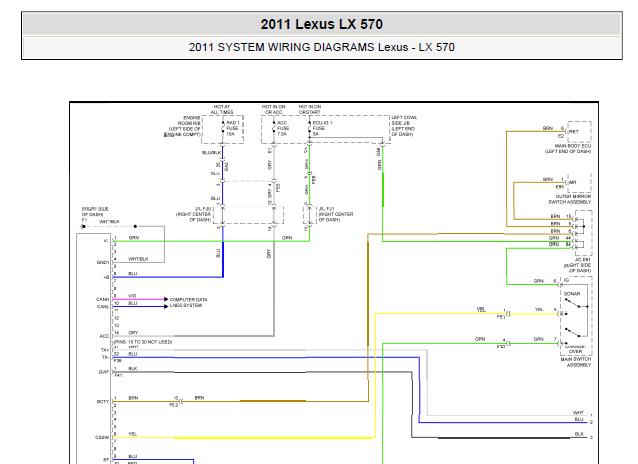The height and width of the screenshot is (464, 638).
Task: Click the "ACC FUSE 7.5A" label
Action: (283, 128)
